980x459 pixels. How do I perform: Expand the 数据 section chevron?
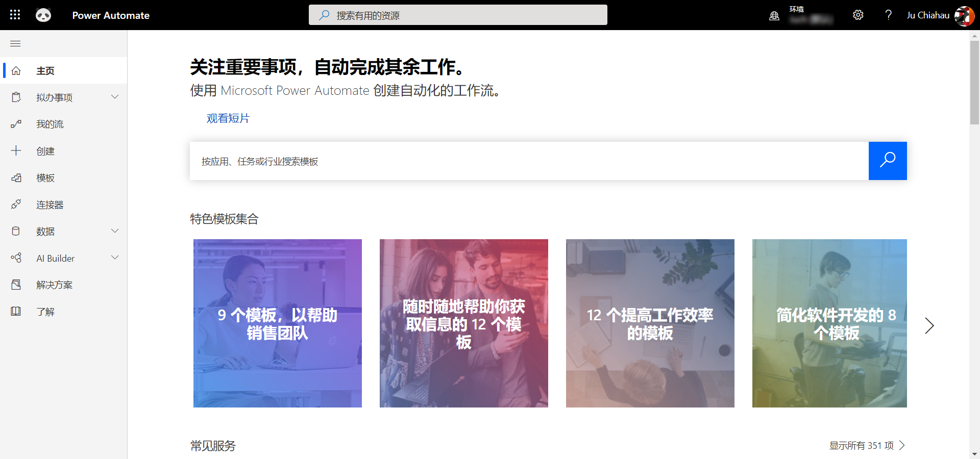pyautogui.click(x=115, y=231)
